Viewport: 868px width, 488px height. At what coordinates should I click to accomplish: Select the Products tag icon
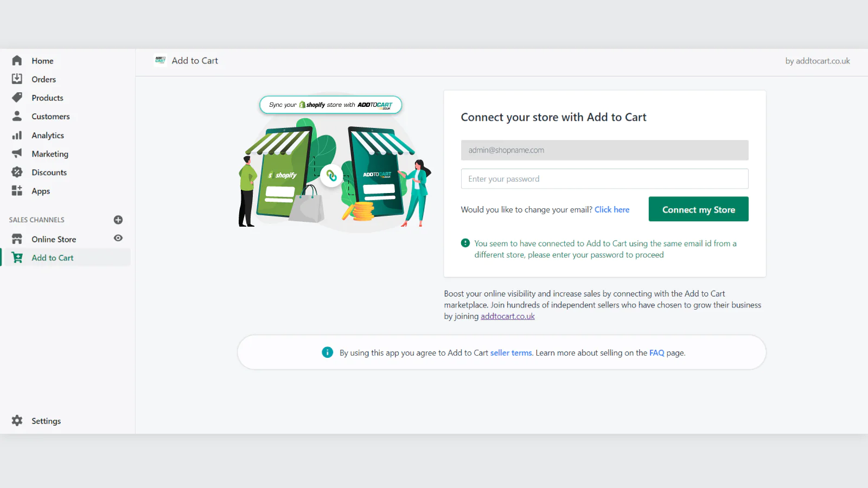click(x=17, y=98)
